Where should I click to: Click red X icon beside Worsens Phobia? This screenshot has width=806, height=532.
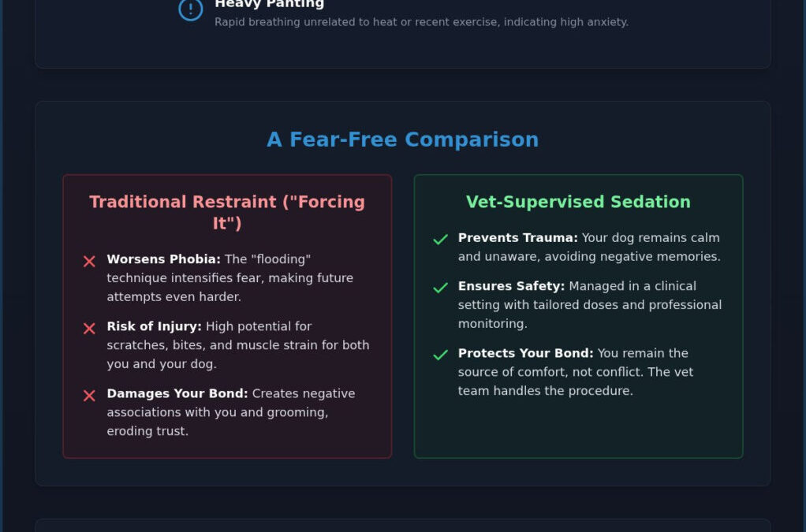tap(89, 262)
